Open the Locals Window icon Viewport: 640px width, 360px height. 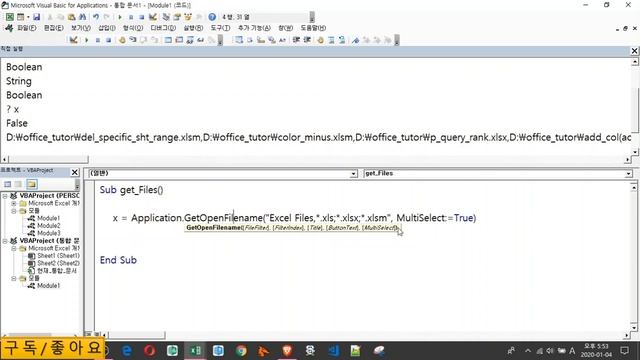[168, 40]
